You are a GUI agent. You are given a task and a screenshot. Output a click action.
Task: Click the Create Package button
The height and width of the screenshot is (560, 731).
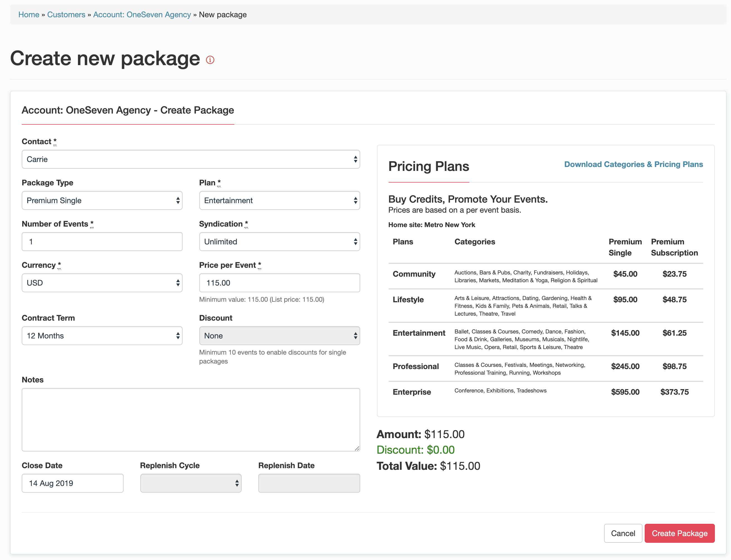pos(679,533)
